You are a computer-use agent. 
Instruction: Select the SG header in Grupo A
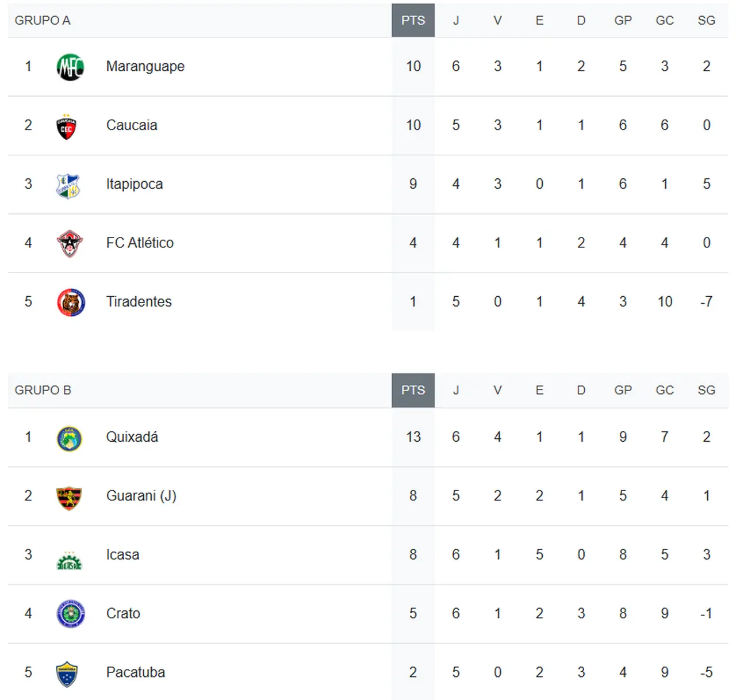coord(706,21)
